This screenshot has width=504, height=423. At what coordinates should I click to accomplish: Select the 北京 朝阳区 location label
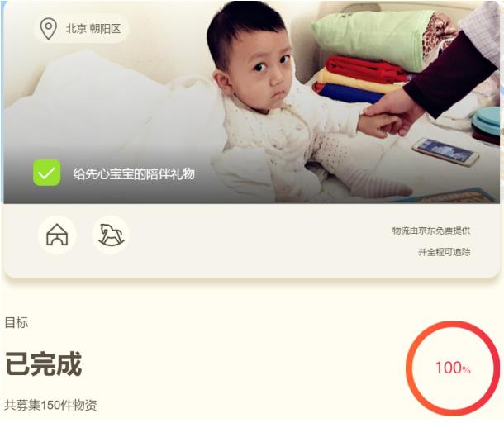(93, 29)
